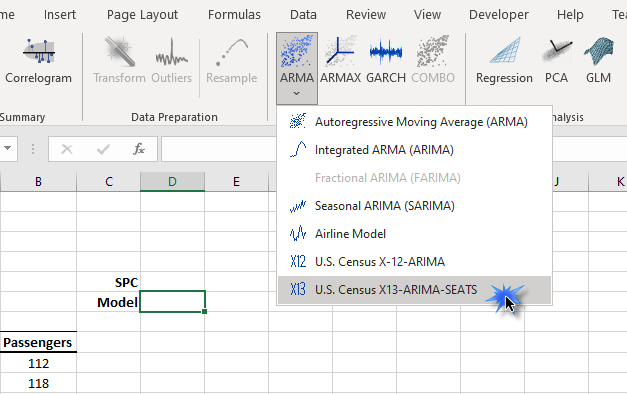Switch to the View tab
The height and width of the screenshot is (394, 627).
coord(427,15)
